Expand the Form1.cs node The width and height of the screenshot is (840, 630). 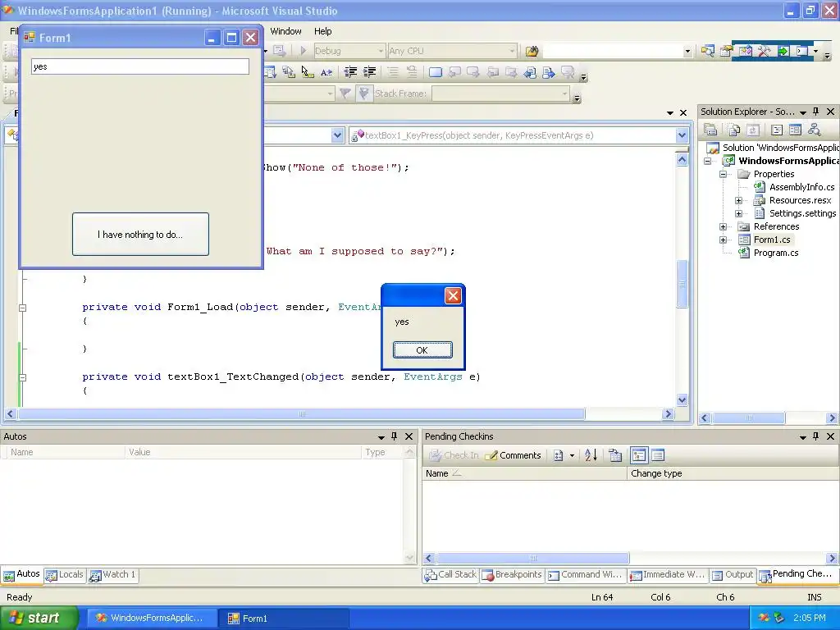click(723, 240)
